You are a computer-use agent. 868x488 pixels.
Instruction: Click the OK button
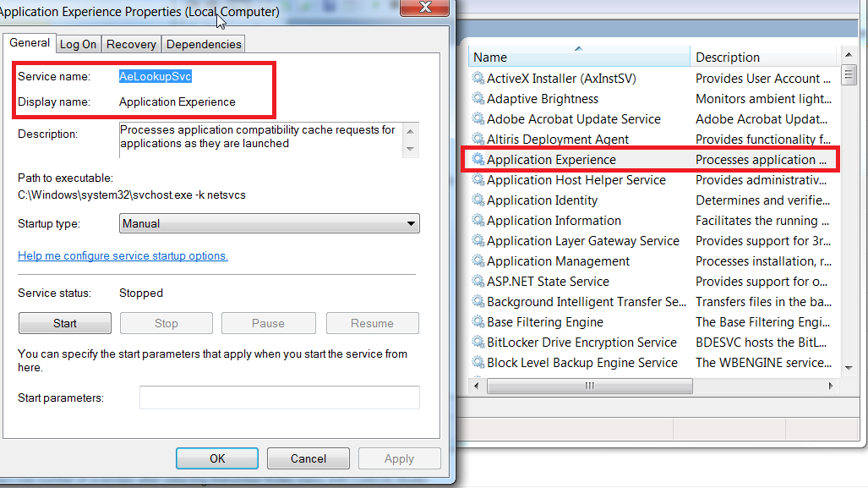(x=217, y=458)
